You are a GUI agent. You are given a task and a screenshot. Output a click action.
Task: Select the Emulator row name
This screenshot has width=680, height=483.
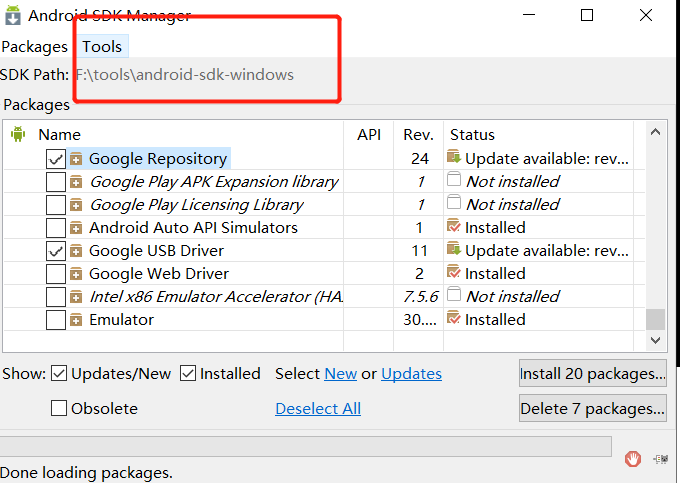click(x=121, y=320)
